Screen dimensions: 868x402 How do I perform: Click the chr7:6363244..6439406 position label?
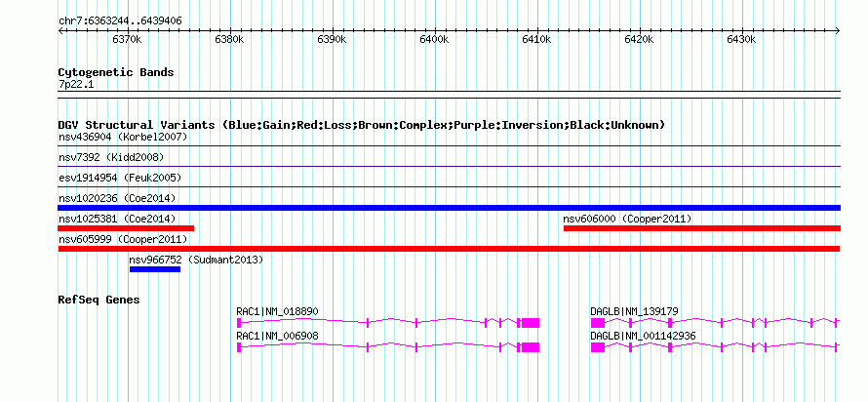click(120, 21)
